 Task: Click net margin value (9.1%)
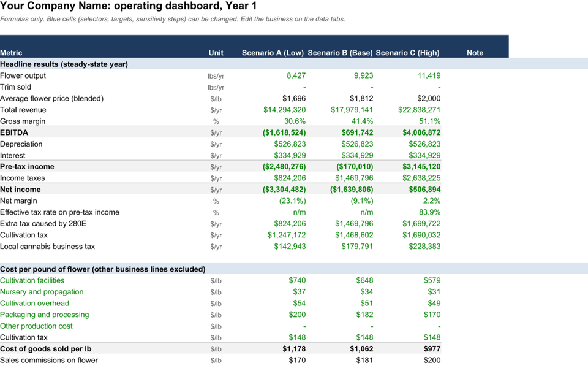(362, 201)
